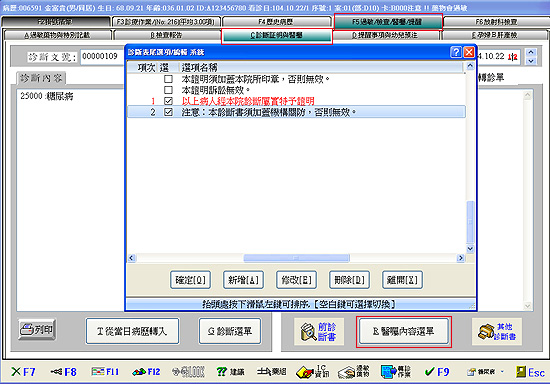The width and height of the screenshot is (550, 384).
Task: Click the green checkmark F9 confirm icon
Action: (437, 372)
